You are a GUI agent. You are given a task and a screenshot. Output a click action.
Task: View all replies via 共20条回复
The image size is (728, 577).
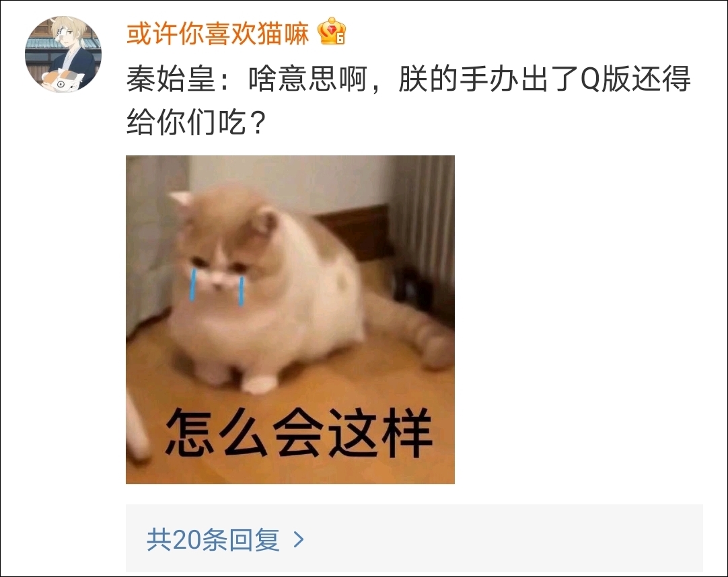pos(213,539)
